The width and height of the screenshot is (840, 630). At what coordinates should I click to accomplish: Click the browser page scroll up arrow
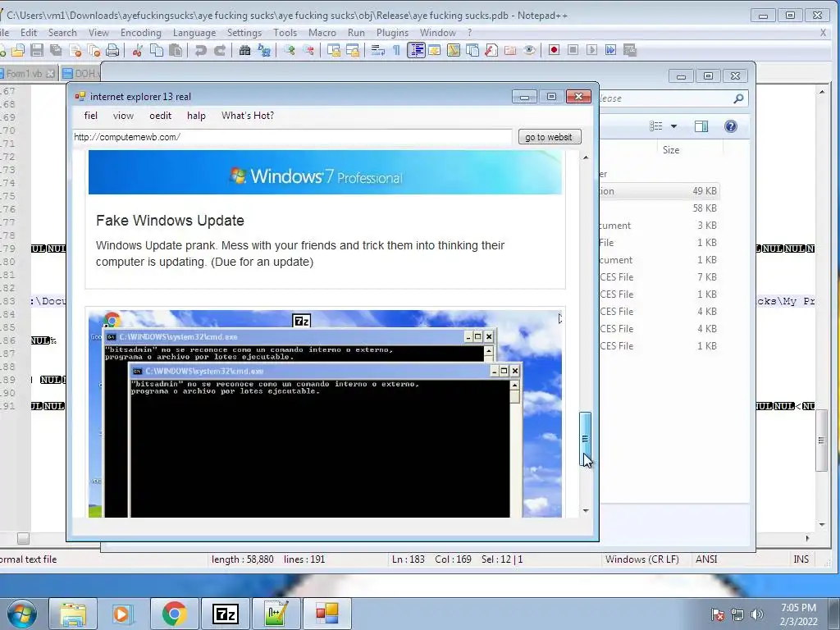(586, 157)
